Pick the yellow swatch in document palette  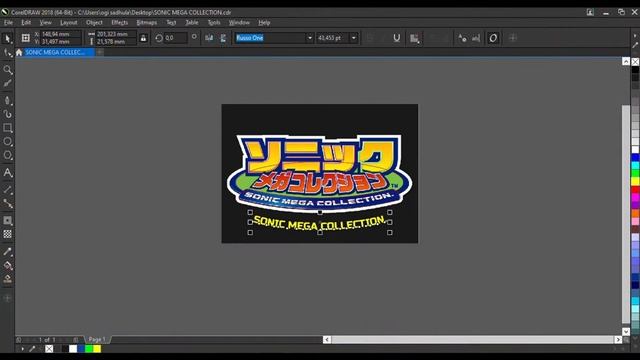point(97,349)
